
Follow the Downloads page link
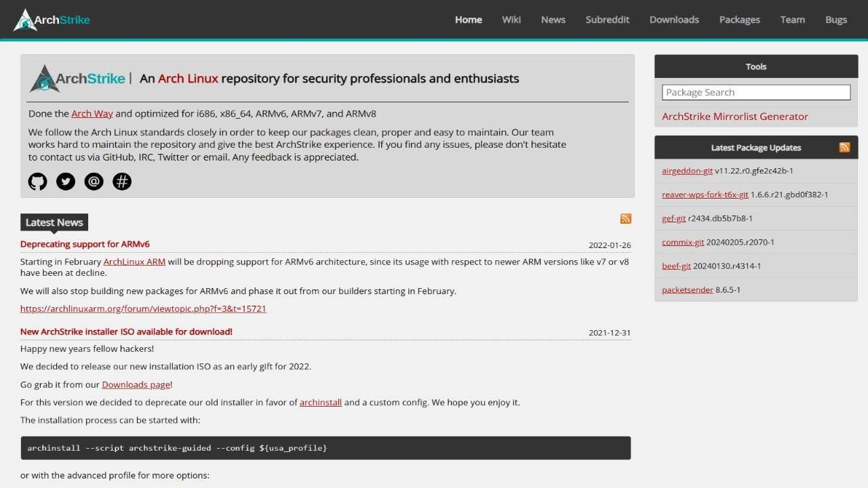136,385
